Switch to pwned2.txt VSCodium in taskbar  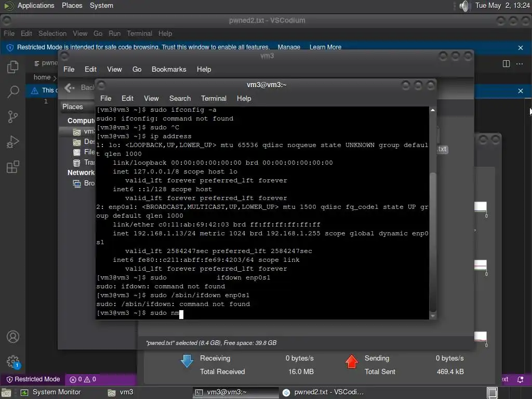click(323, 392)
